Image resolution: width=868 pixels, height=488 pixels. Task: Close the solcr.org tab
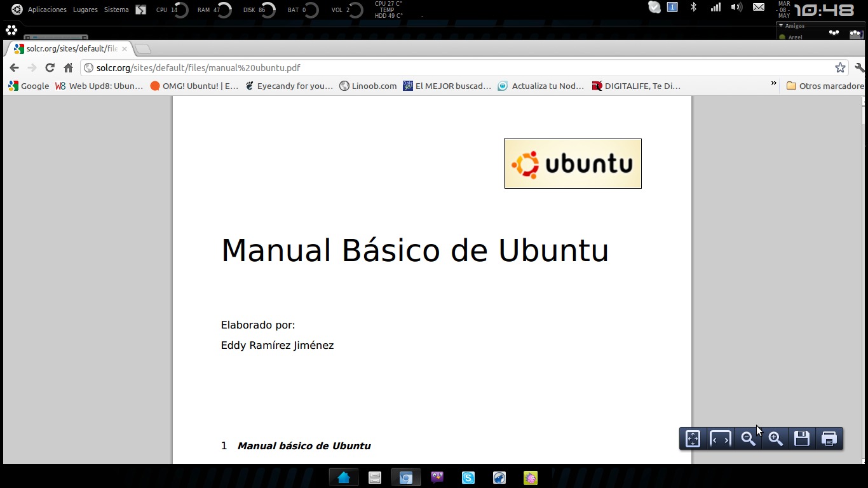click(125, 49)
